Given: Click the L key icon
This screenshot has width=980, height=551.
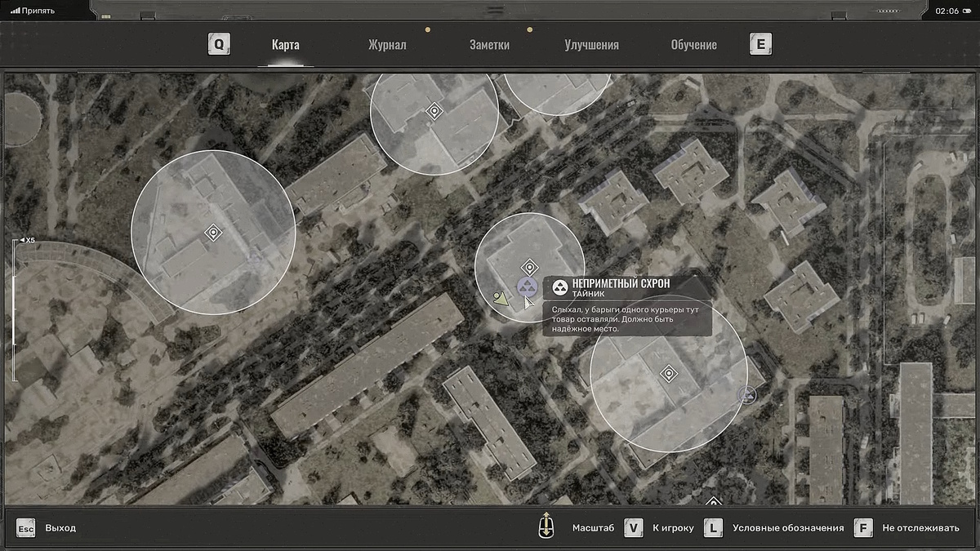Looking at the screenshot, I should point(714,527).
